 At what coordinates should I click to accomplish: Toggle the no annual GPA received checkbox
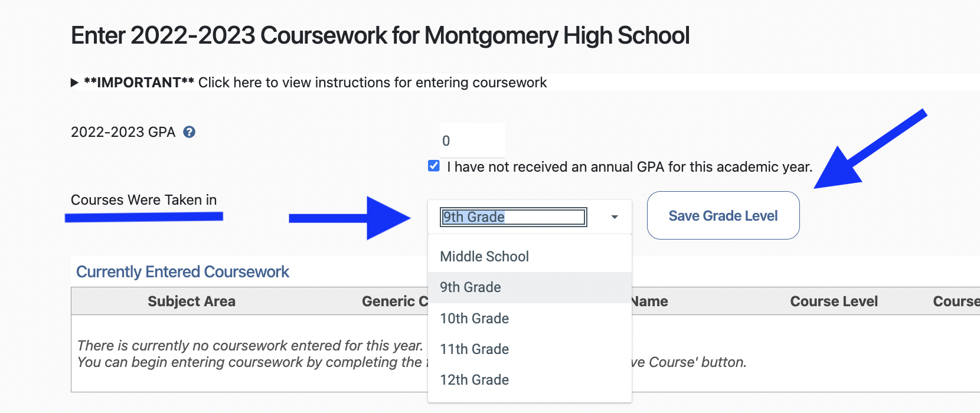click(434, 166)
